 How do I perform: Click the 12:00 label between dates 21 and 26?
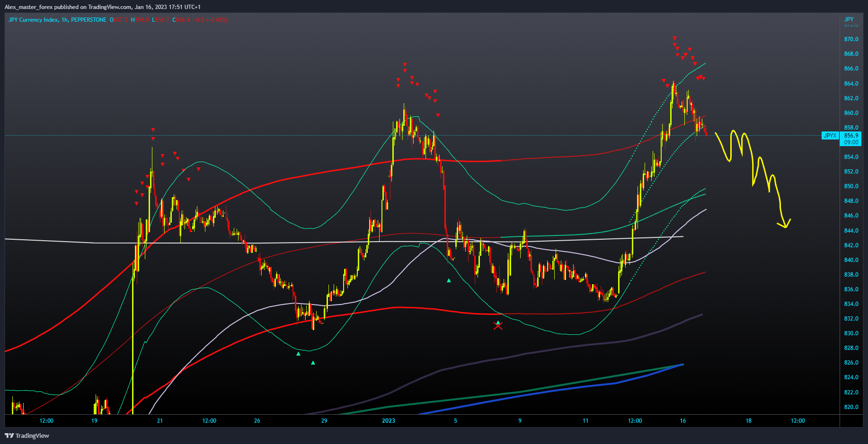(209, 421)
